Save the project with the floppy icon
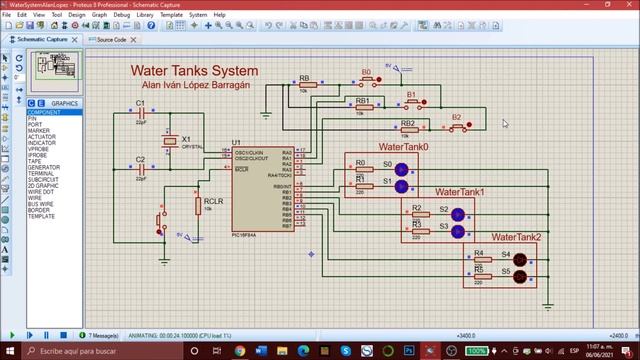The height and width of the screenshot is (360, 640). click(30, 25)
